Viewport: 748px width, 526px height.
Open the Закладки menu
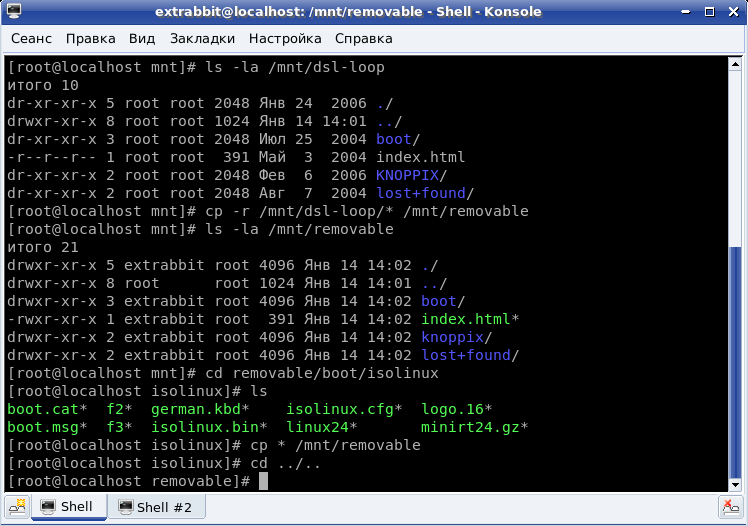pos(202,39)
